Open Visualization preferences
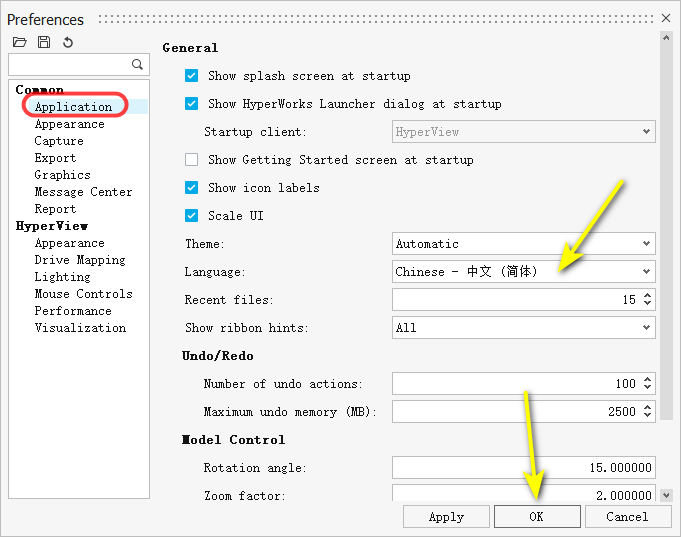Screen dimensions: 681x537 pos(80,328)
